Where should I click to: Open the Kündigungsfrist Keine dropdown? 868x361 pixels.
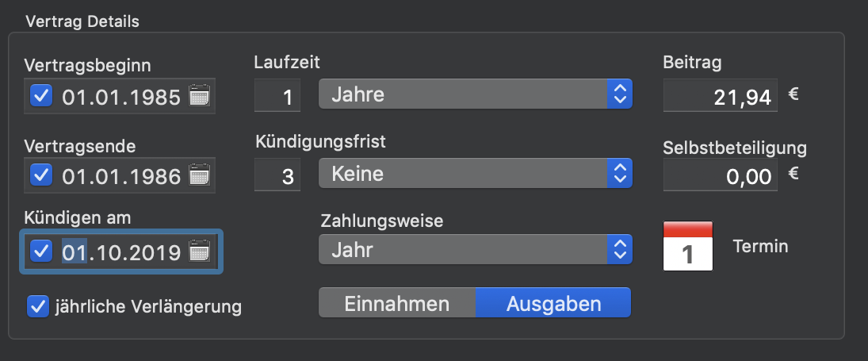tap(476, 173)
